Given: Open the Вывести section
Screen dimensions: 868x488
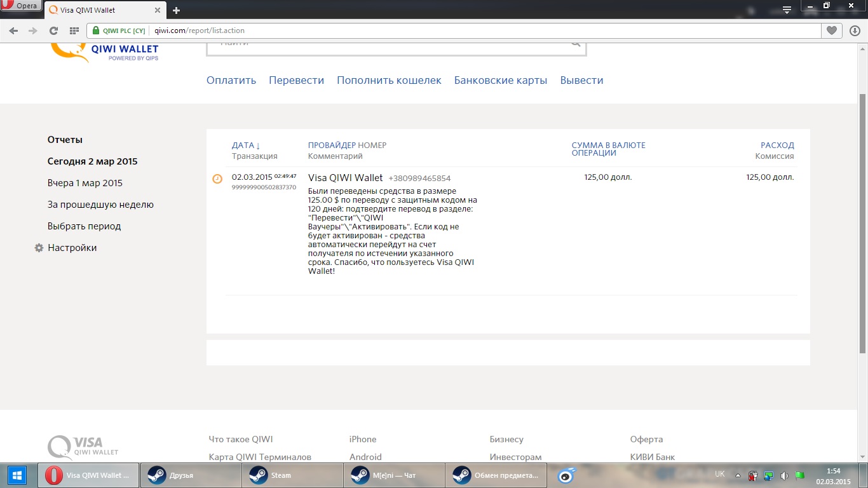Looking at the screenshot, I should (x=581, y=80).
